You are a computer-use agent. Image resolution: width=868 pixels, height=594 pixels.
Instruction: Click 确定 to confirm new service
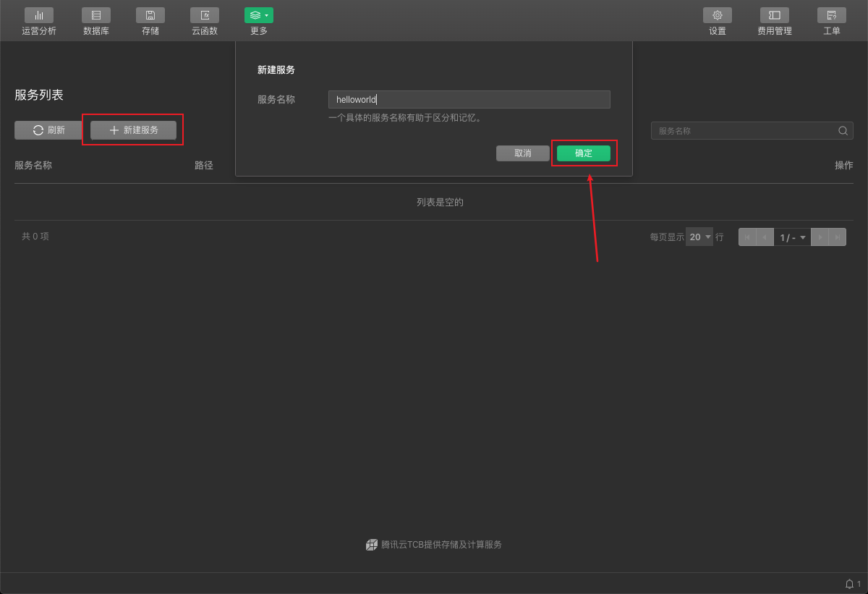coord(584,153)
